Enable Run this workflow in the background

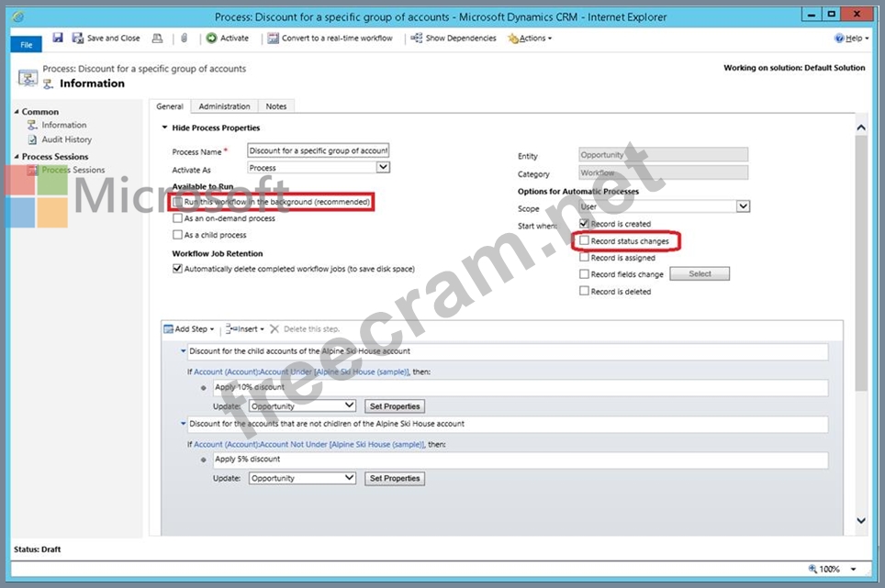click(178, 202)
